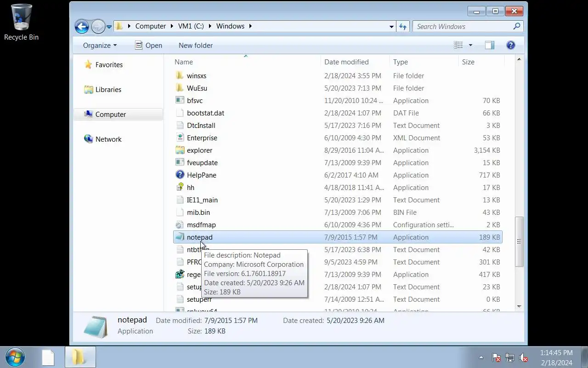Select the bfsvc application icon

180,100
